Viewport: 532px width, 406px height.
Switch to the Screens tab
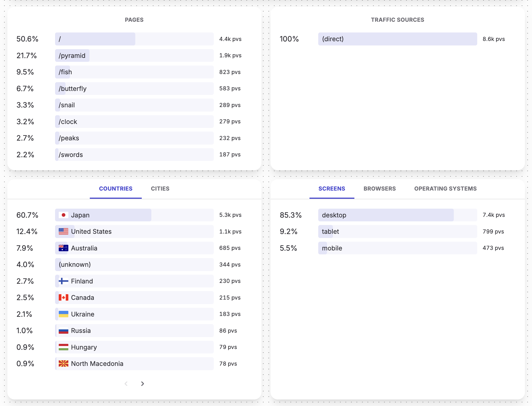pyautogui.click(x=332, y=189)
